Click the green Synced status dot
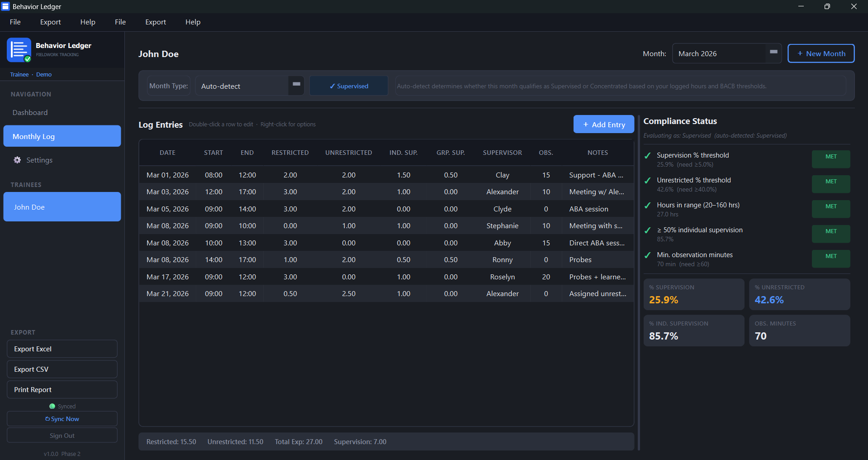Image resolution: width=868 pixels, height=460 pixels. tap(52, 406)
